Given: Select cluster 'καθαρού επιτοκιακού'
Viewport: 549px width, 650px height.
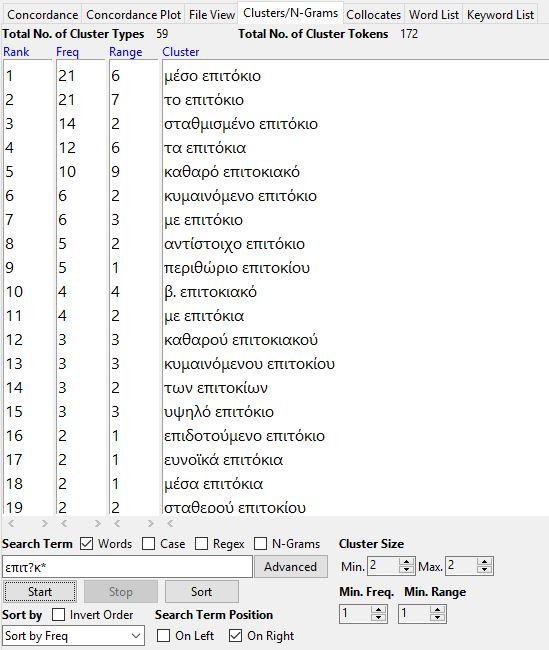Looking at the screenshot, I should [x=241, y=340].
